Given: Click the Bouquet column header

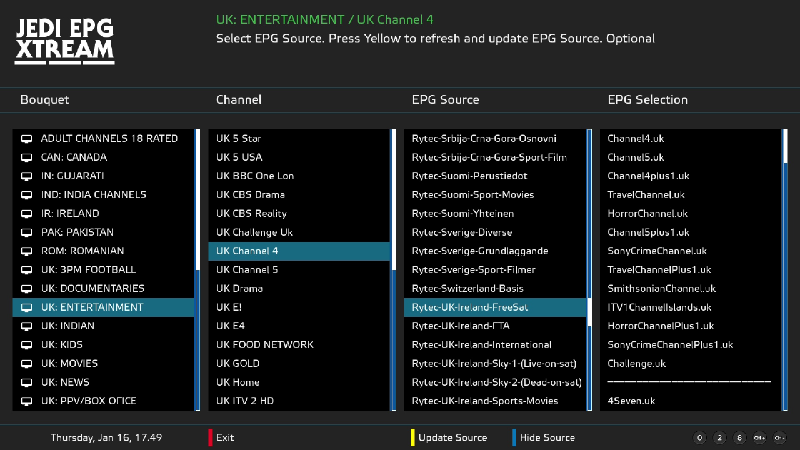Looking at the screenshot, I should tap(44, 99).
